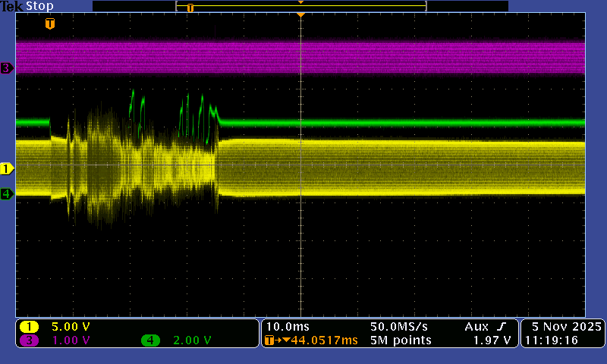Toggle the channel 4 green badge

pos(149,340)
